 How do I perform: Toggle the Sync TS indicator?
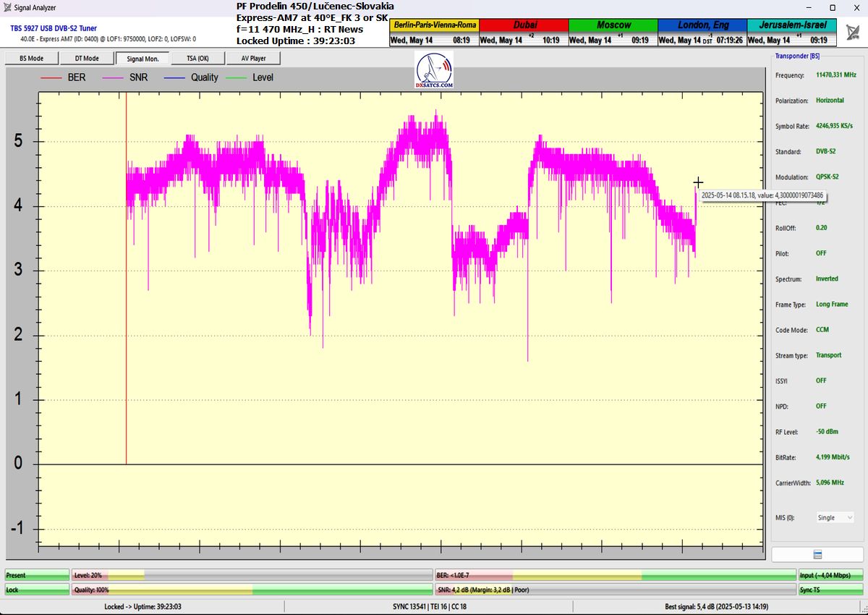[x=830, y=590]
